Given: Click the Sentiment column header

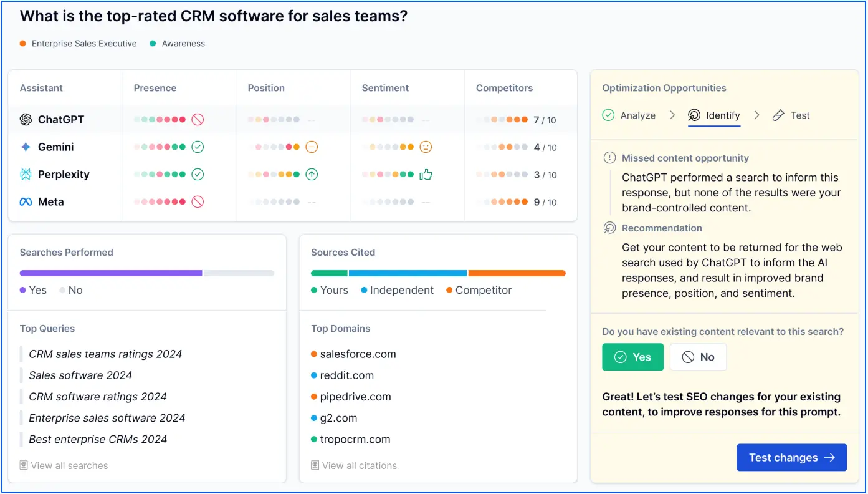Looking at the screenshot, I should [386, 88].
